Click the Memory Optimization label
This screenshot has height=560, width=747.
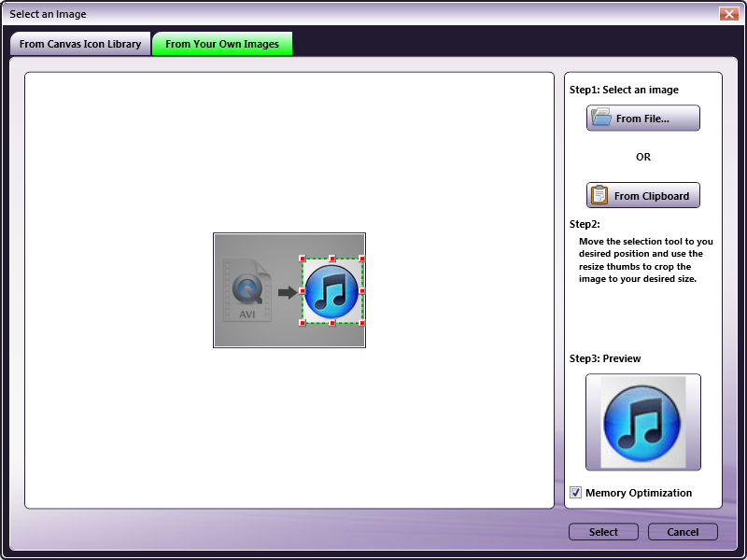click(639, 493)
